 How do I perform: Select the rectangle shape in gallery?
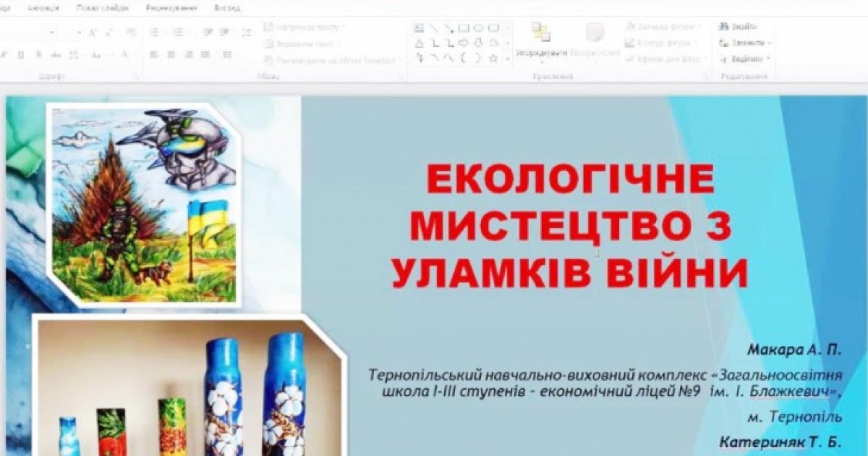tap(463, 28)
